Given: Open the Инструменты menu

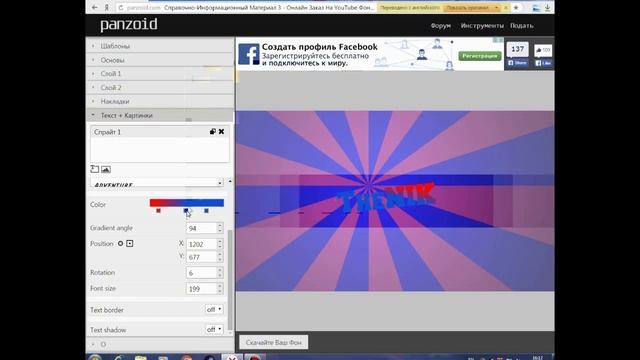Looking at the screenshot, I should [482, 25].
